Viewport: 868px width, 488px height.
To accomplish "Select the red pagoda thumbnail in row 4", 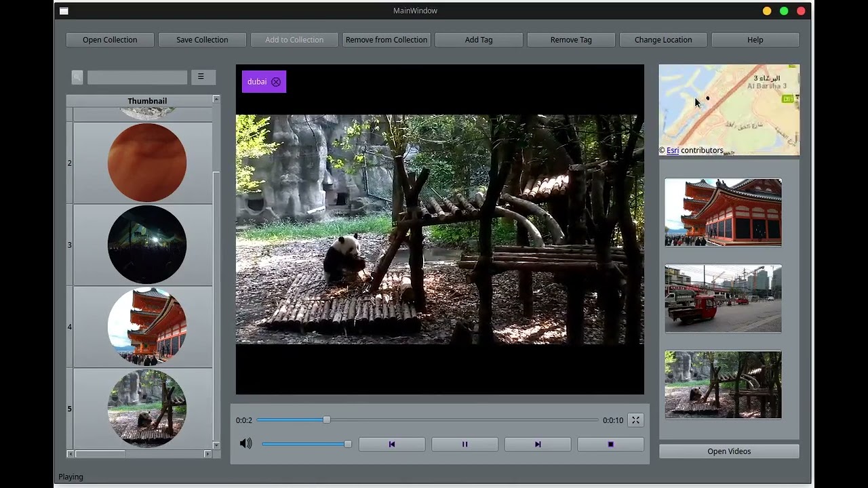I will tap(147, 327).
